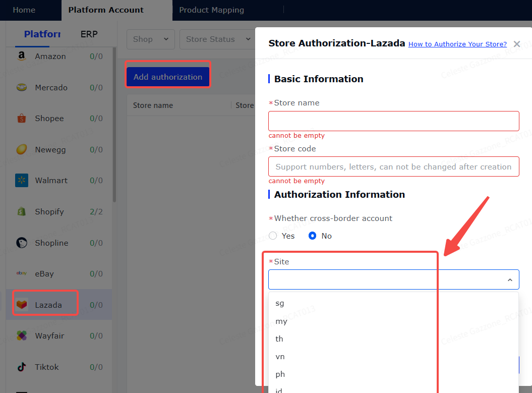Select the Tiktok platform name
Viewport: 532px width, 393px height.
tap(47, 367)
